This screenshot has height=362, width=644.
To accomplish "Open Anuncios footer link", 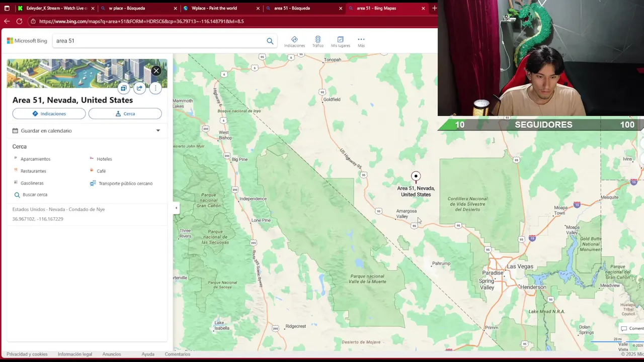I will click(112, 354).
